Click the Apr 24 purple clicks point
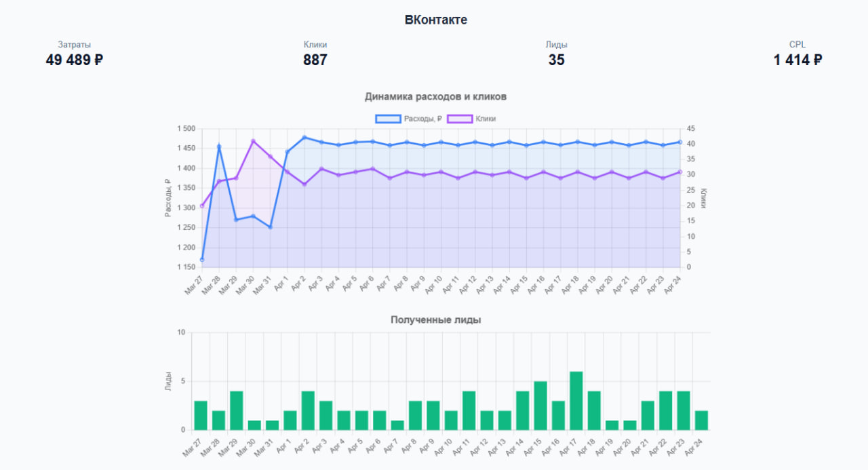The image size is (868, 470). 680,172
